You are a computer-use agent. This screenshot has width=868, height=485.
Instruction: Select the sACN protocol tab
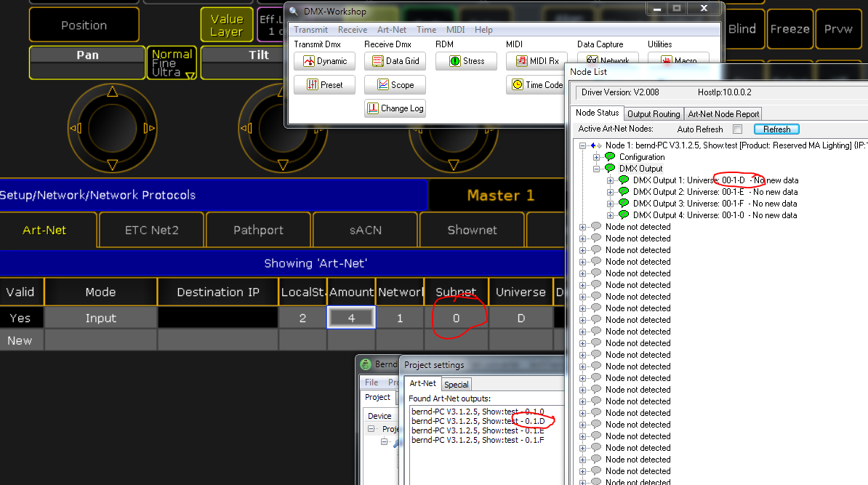(x=365, y=230)
